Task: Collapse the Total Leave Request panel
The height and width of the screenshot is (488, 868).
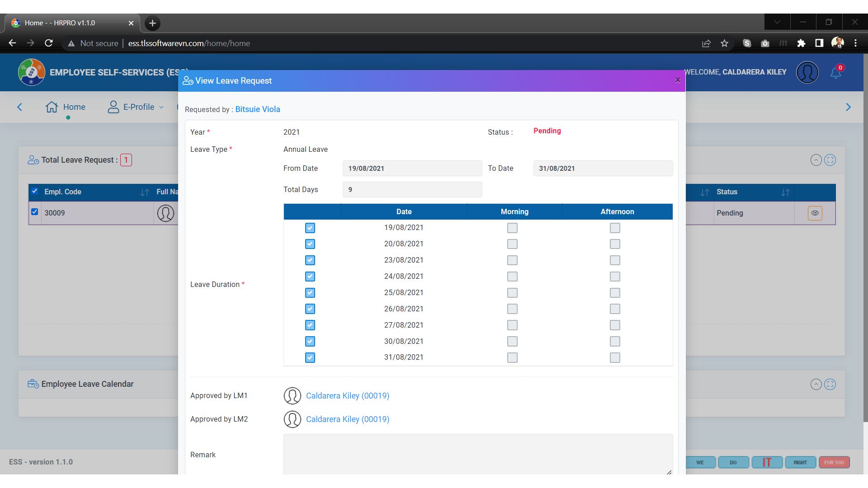Action: click(x=816, y=160)
